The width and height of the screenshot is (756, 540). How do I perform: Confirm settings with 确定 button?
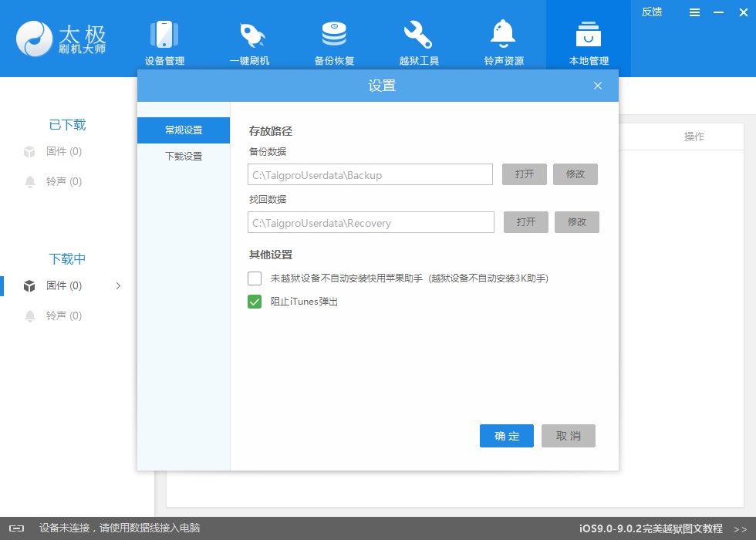pyautogui.click(x=507, y=436)
